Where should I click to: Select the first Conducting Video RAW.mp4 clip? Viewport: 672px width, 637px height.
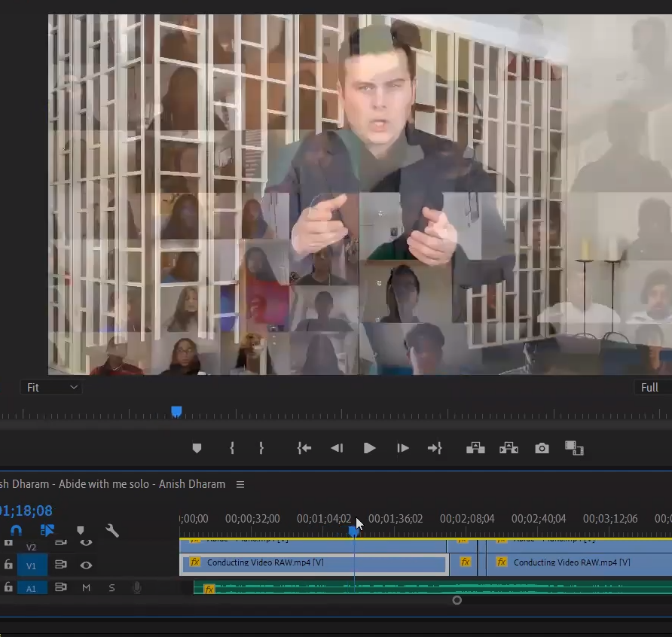click(x=314, y=563)
